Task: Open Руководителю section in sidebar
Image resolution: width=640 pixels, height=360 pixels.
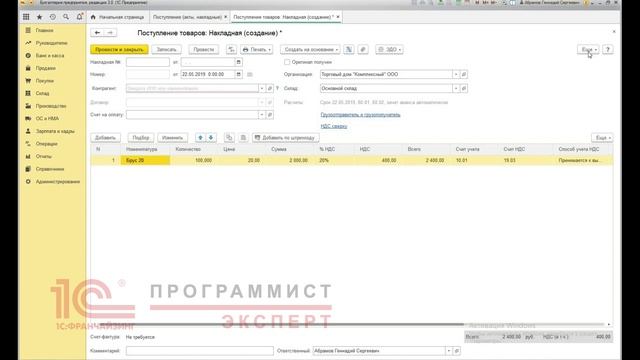Action: pyautogui.click(x=51, y=43)
